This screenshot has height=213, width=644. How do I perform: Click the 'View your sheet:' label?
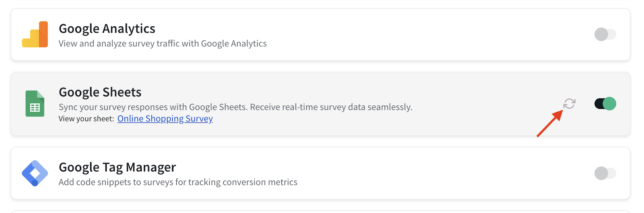pos(87,119)
